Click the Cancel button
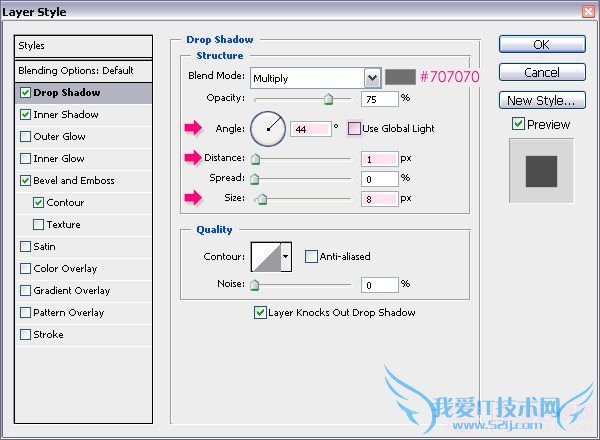This screenshot has width=600, height=440. [542, 72]
